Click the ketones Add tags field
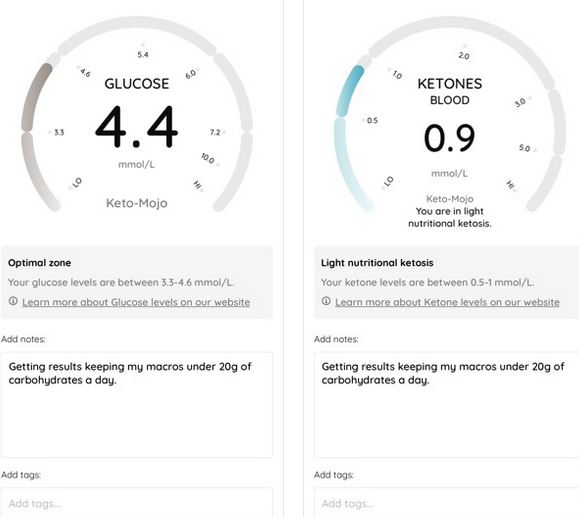This screenshot has height=517, width=579. click(446, 502)
